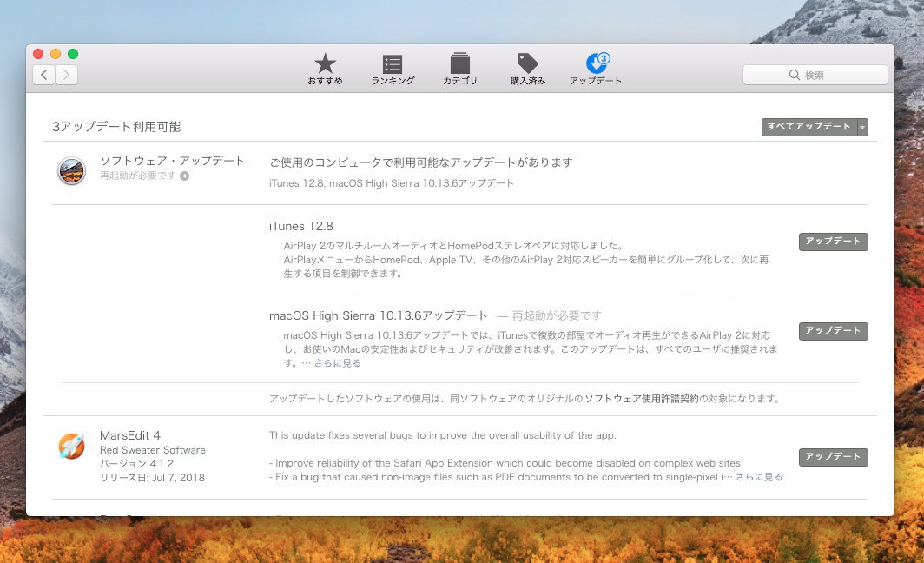Minimize the App Store window
Screen dimensions: 924x563
(56, 54)
